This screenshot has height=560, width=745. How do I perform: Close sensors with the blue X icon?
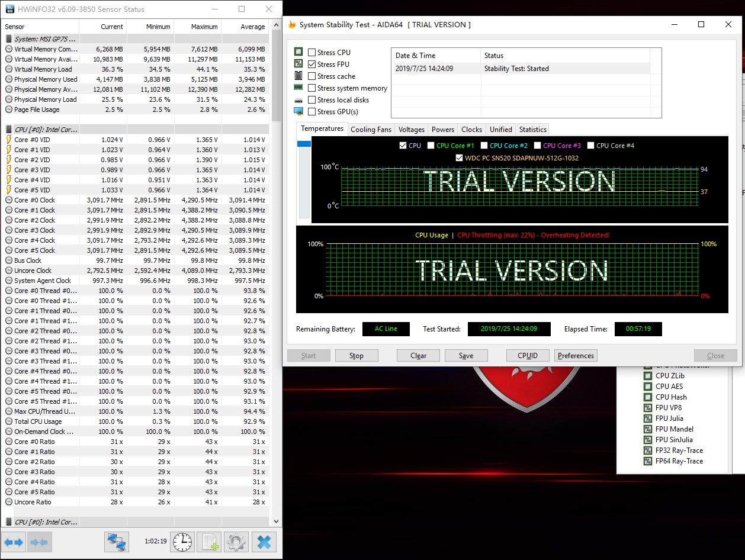coord(264,542)
